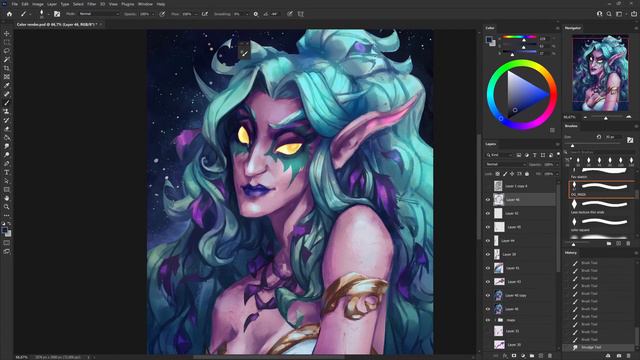Select the Lasso tool
Image resolution: width=640 pixels, height=360 pixels.
pos(7,51)
